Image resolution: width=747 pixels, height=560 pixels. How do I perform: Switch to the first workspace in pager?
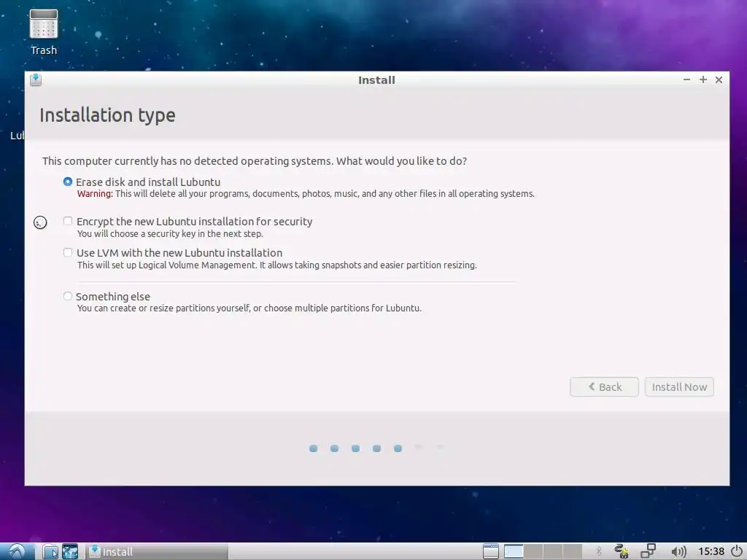click(x=514, y=551)
